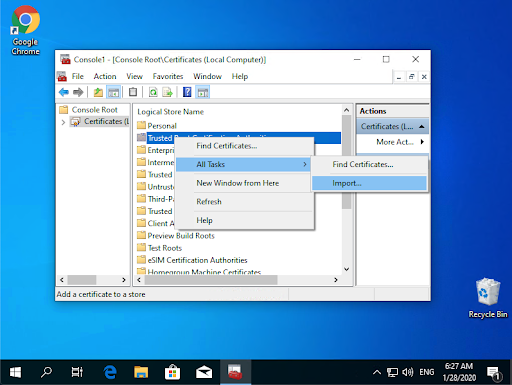
Task: Launch Microsoft Edge from the taskbar
Action: coord(110,372)
